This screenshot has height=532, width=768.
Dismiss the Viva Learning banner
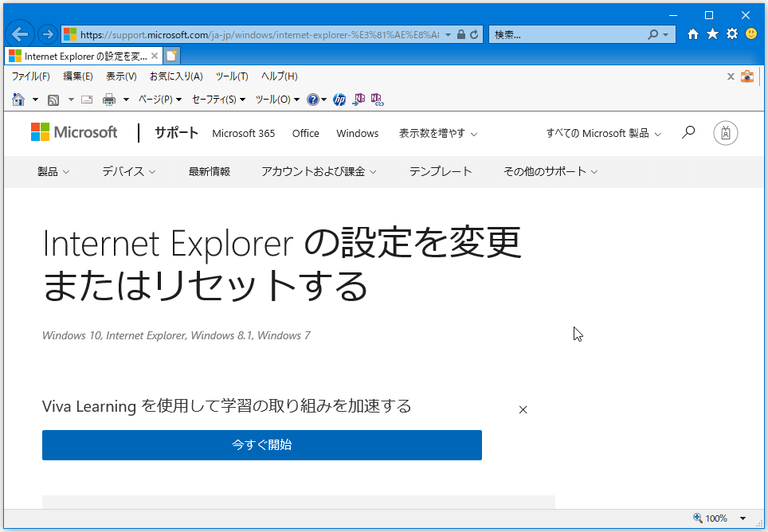(x=523, y=409)
